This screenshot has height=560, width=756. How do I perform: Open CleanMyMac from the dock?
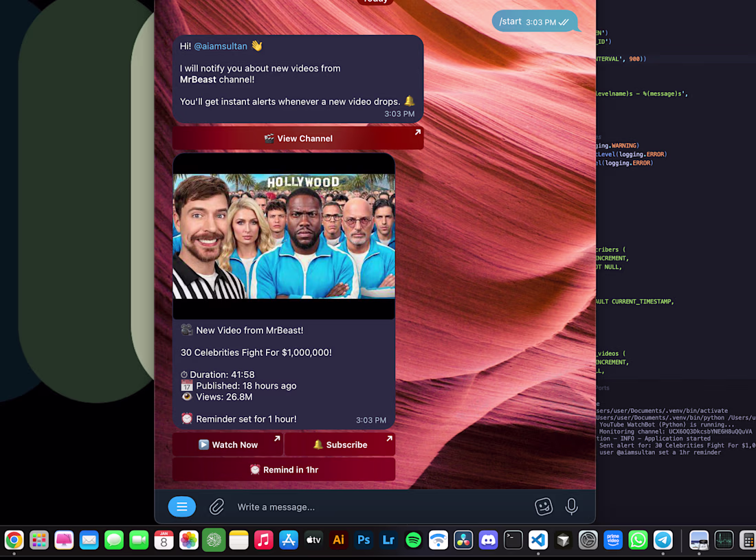(64, 540)
